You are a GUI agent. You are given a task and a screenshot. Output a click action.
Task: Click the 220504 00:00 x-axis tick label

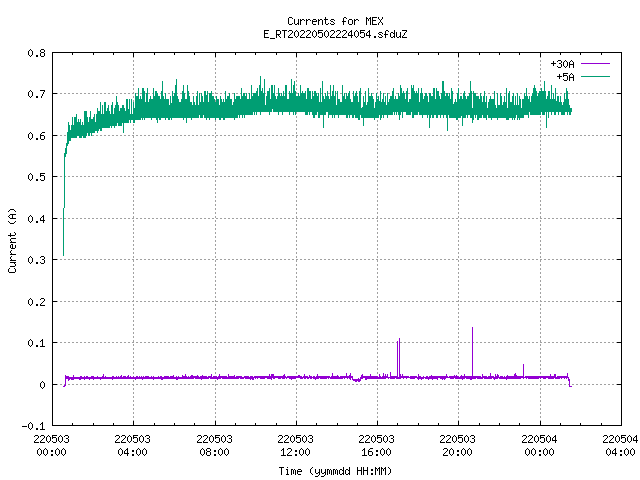pyautogui.click(x=539, y=445)
